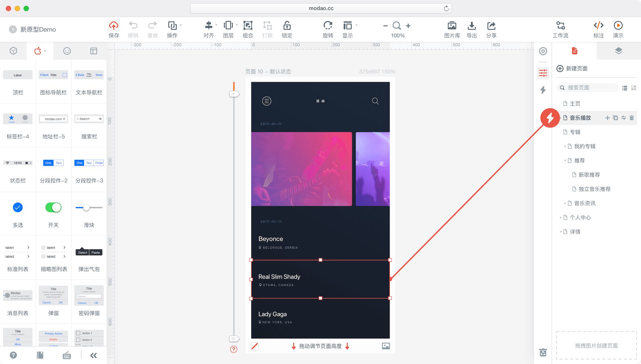Screen dimensions: 641x364
Task: Open the emoji icon library tab
Action: pyautogui.click(x=67, y=51)
